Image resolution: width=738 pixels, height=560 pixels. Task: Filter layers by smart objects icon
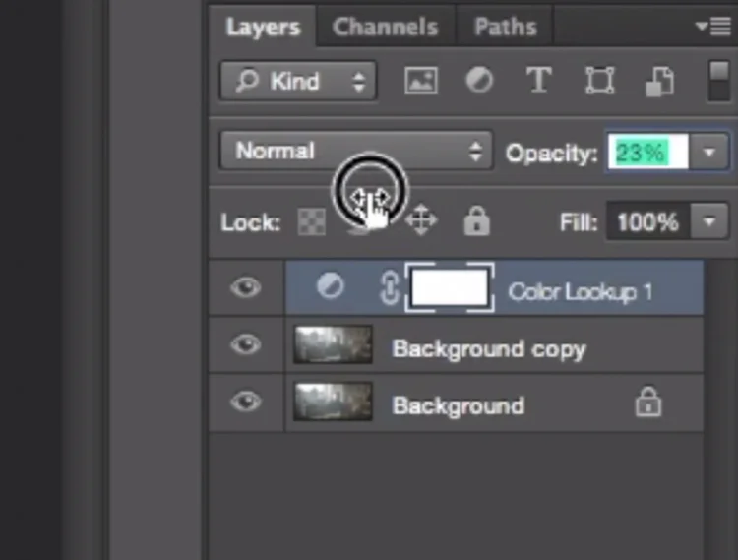click(659, 82)
